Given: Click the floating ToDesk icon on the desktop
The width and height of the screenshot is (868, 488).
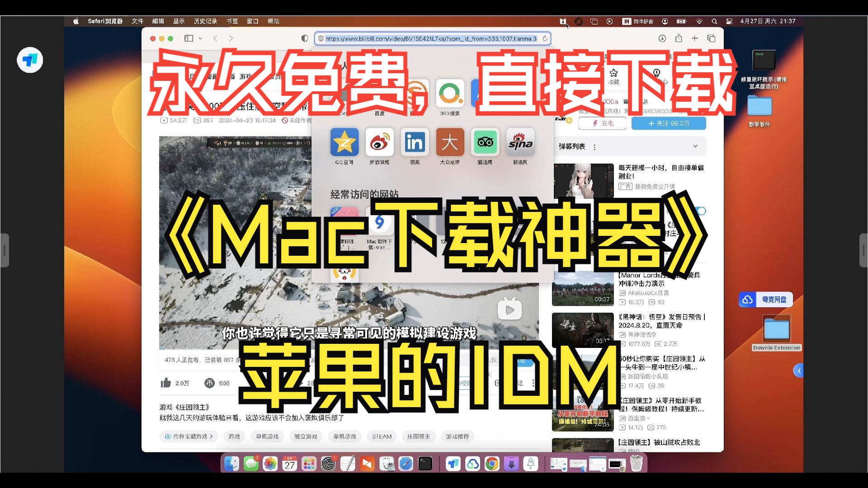Looking at the screenshot, I should 30,60.
